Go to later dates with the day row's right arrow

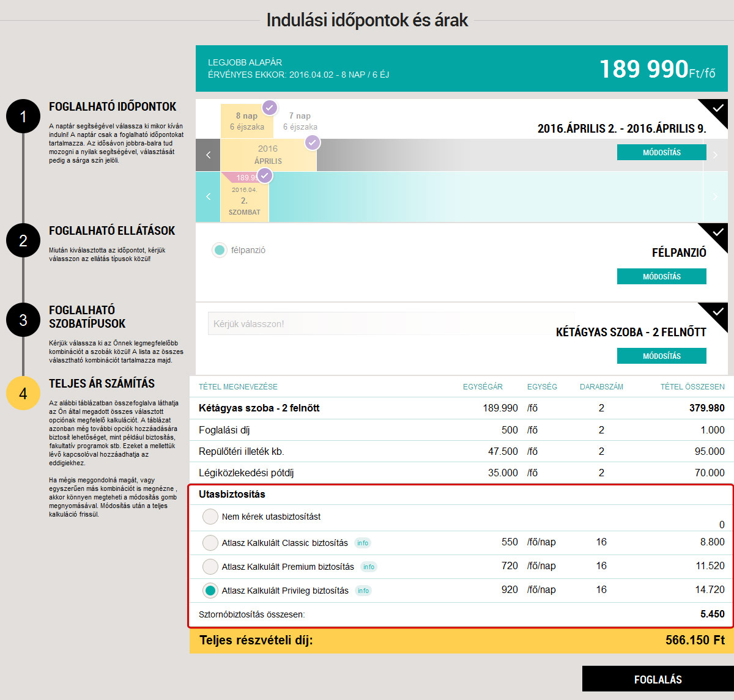[x=715, y=197]
